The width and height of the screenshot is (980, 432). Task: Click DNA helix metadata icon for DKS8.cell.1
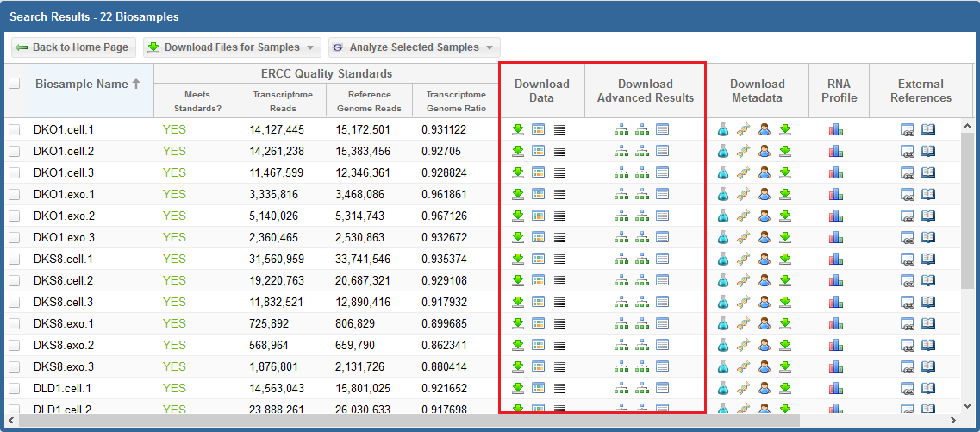point(744,259)
